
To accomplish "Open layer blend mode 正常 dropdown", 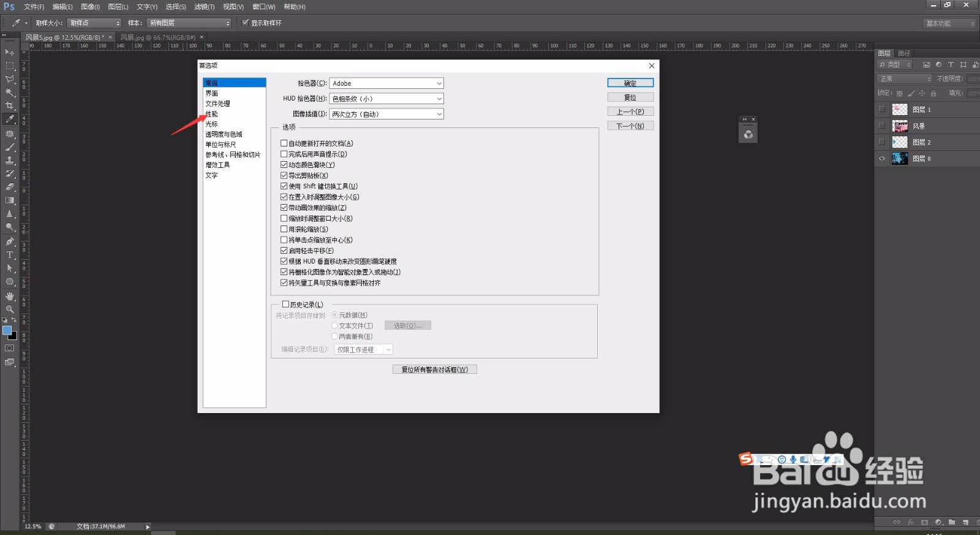I will point(905,78).
